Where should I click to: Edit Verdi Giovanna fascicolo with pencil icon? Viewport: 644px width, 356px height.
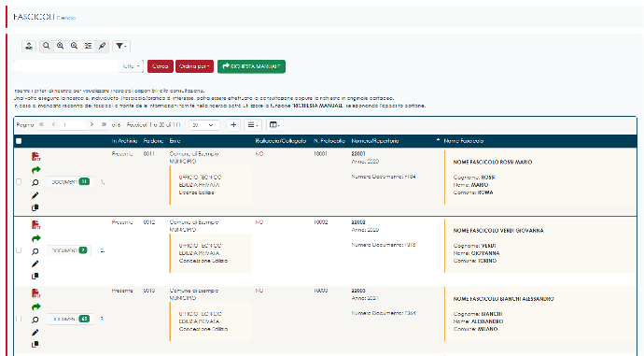pos(35,263)
